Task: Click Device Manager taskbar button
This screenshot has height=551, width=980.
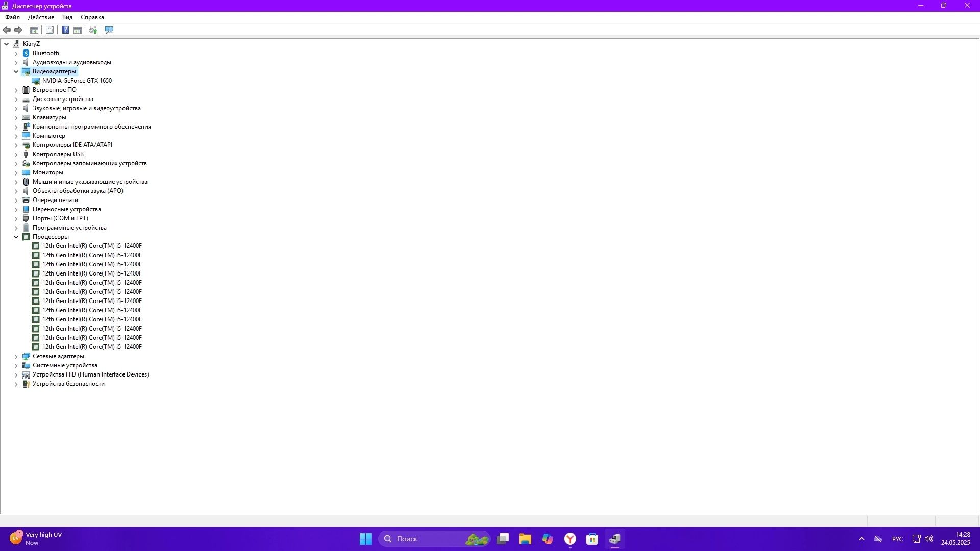Action: [x=615, y=539]
